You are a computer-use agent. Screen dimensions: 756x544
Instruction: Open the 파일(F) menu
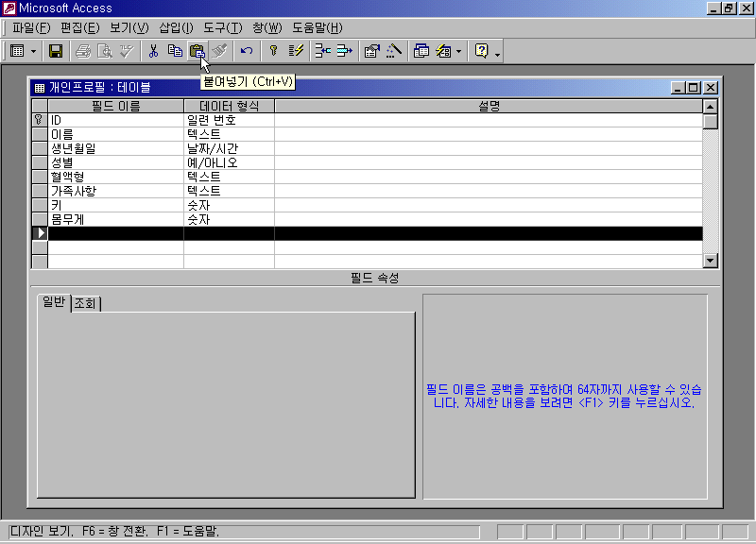tap(31, 28)
